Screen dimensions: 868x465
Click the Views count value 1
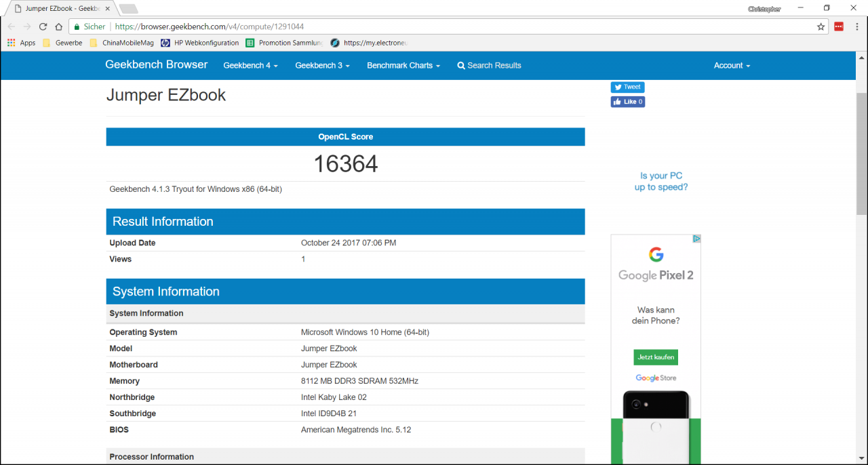pyautogui.click(x=303, y=259)
